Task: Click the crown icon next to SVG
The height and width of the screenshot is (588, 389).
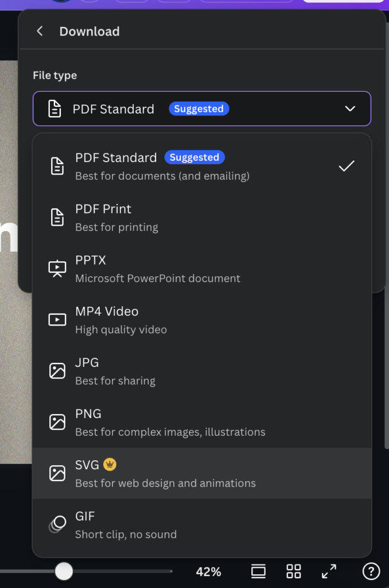Action: (110, 465)
